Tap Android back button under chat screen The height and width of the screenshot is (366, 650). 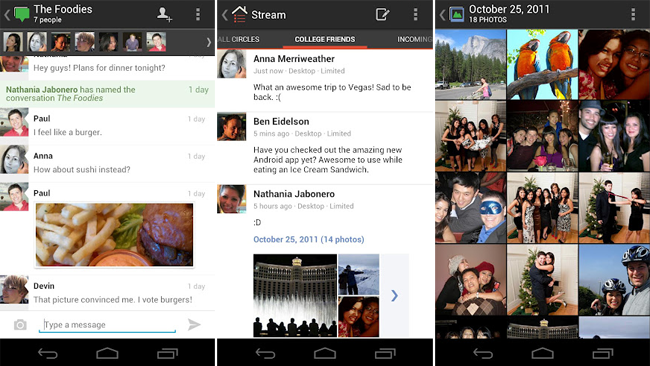coord(48,354)
